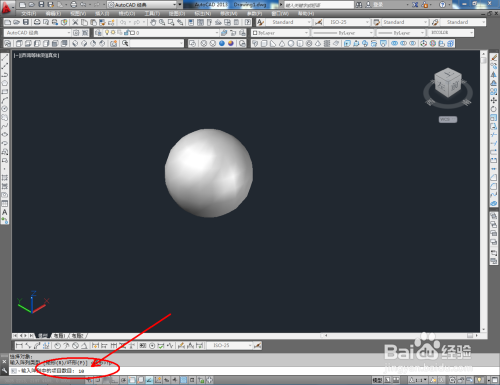The image size is (500, 385).
Task: Select the Conceptual visual style orange sphere
Action: 231,43
